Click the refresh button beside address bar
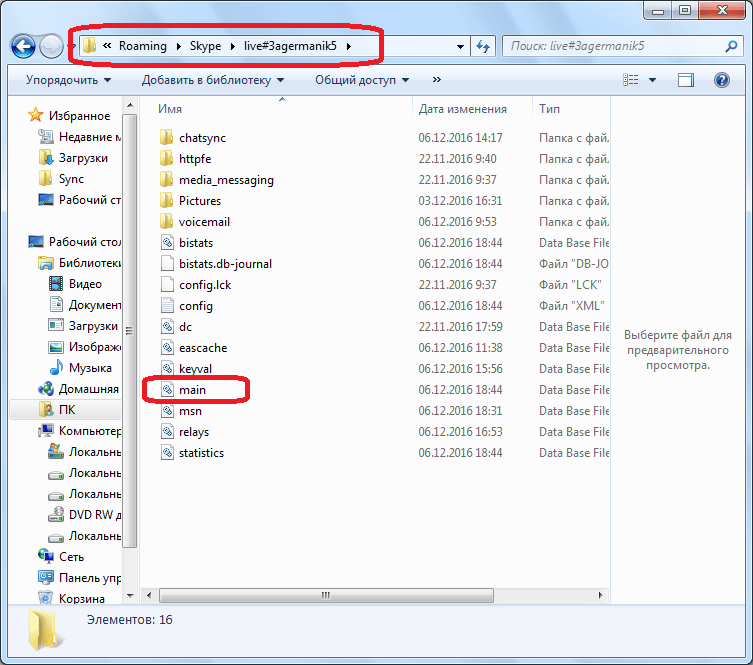The height and width of the screenshot is (665, 753). (x=483, y=47)
